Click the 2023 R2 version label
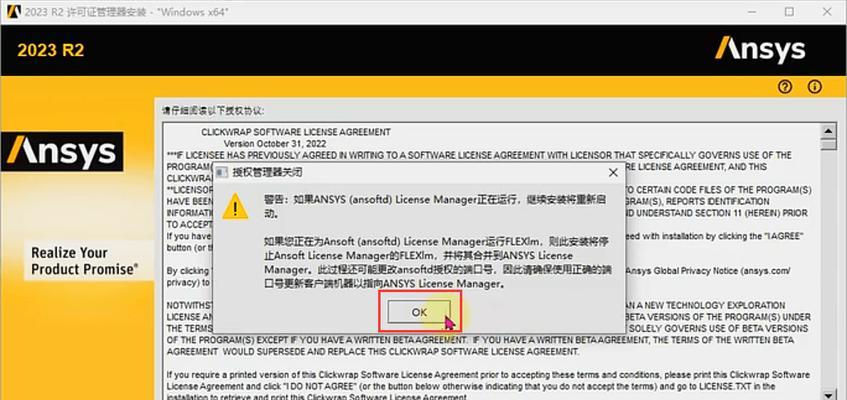This screenshot has height=400, width=847. coord(51,50)
